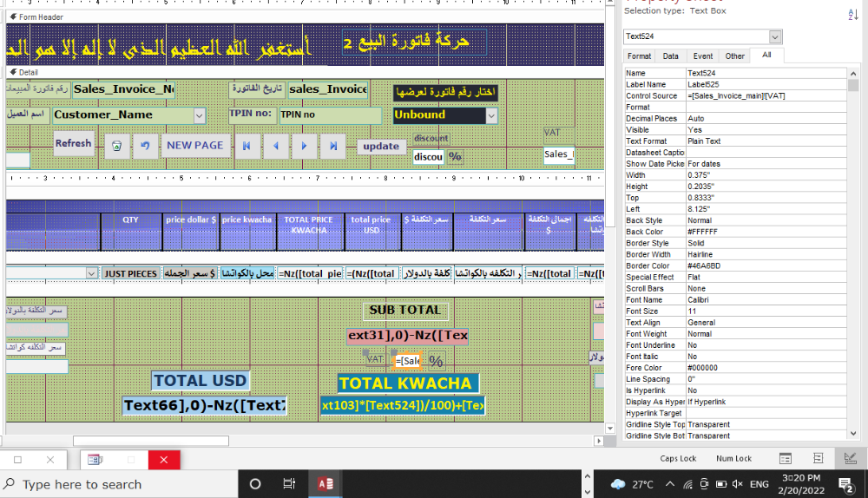Screen dimensions: 868x498
Task: Switch to the Event tab in Property Sheet
Action: coord(702,56)
